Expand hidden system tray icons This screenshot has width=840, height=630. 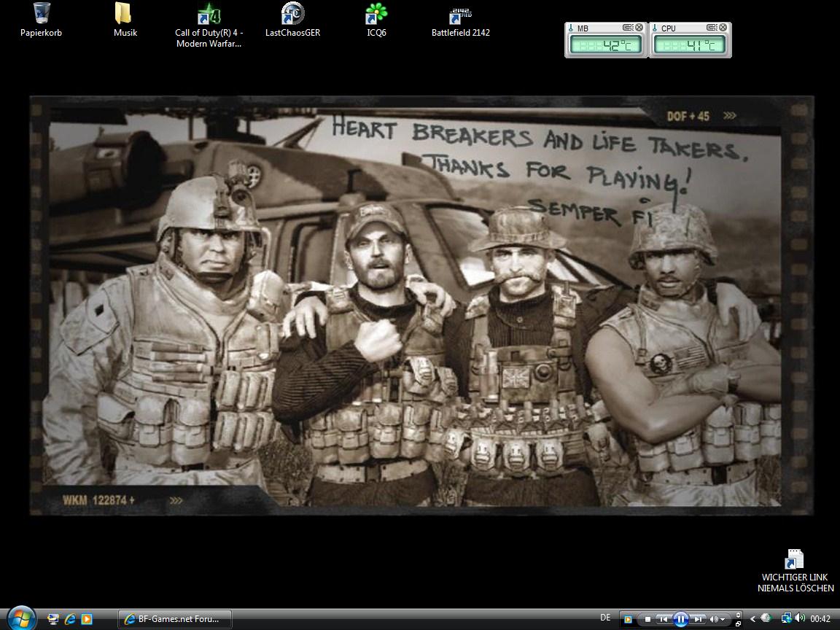pyautogui.click(x=752, y=619)
